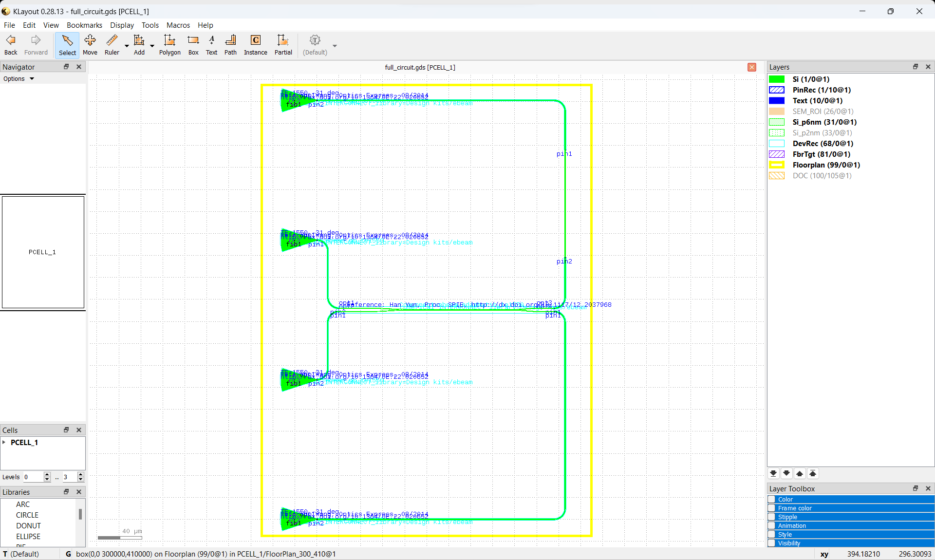Choose the Box drawing tool
The width and height of the screenshot is (935, 560).
point(193,45)
